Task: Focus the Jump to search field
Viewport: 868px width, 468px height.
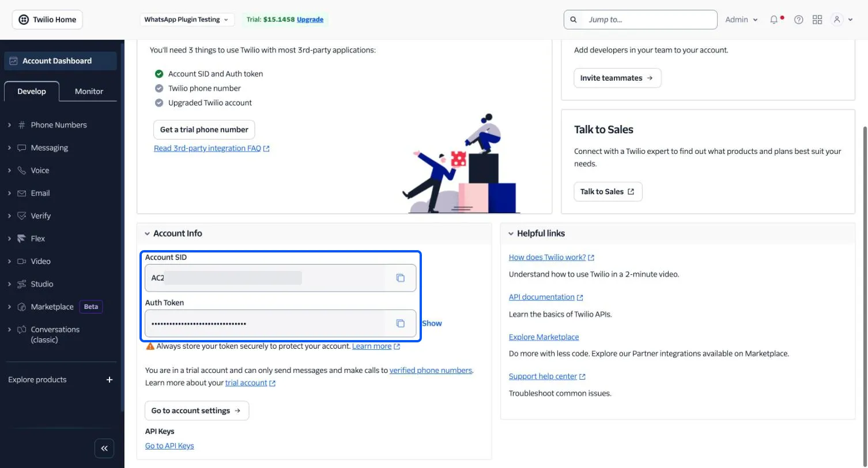Action: coord(640,20)
